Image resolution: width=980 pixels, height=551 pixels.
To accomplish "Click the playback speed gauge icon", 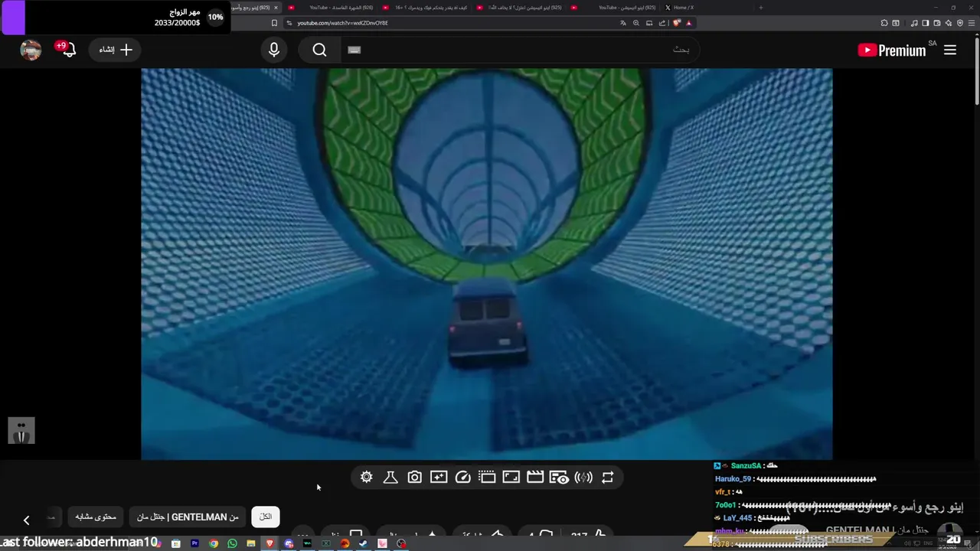I will [x=462, y=477].
